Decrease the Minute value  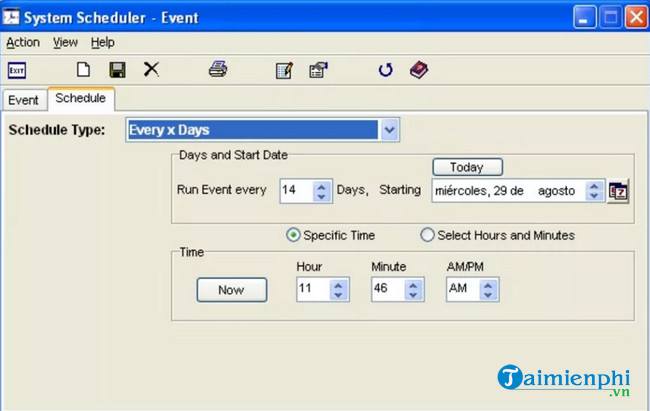[413, 294]
